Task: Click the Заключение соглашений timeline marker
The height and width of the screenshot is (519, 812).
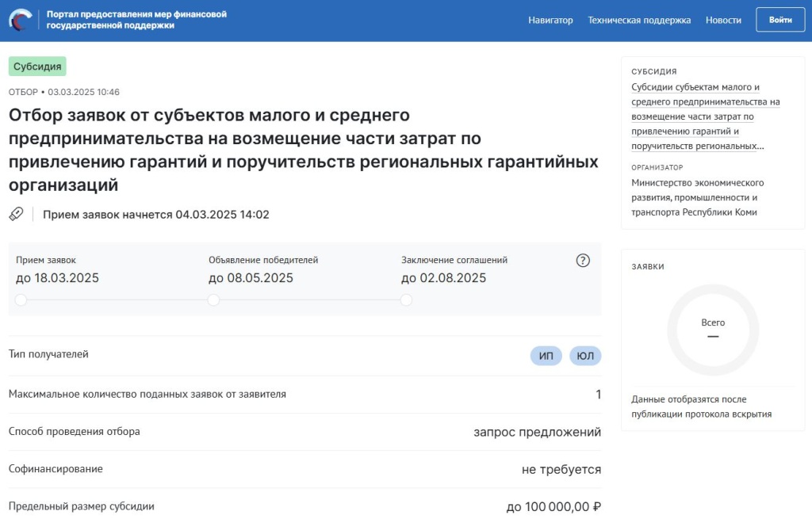Action: click(x=406, y=300)
